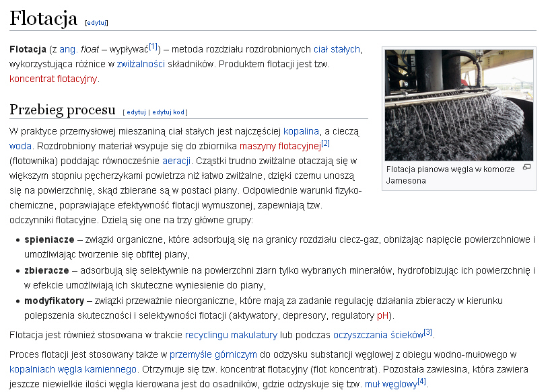Edit the Przebieg procesu section via edytuj
The height and width of the screenshot is (392, 552).
coord(136,112)
